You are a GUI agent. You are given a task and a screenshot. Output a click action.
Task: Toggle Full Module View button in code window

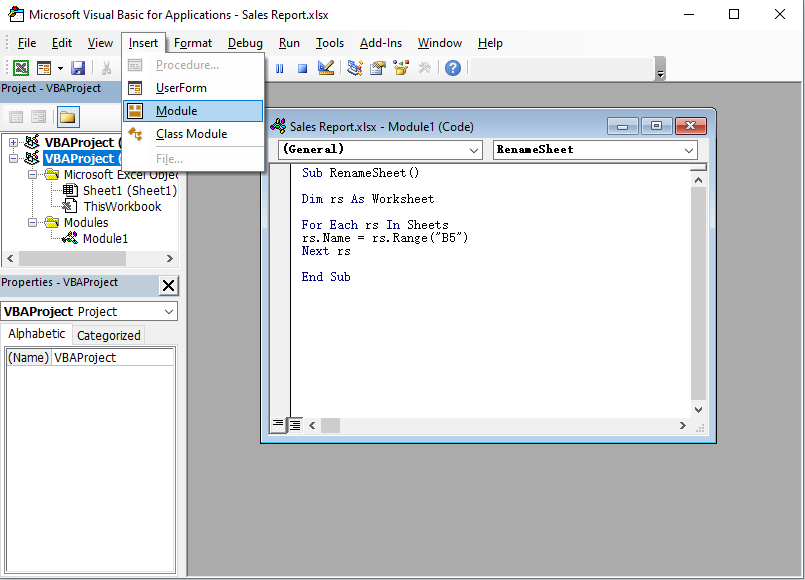click(x=295, y=424)
